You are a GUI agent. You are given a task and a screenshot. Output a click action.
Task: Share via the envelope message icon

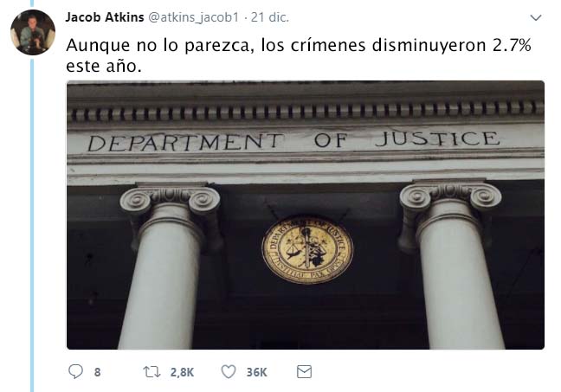coord(304,372)
